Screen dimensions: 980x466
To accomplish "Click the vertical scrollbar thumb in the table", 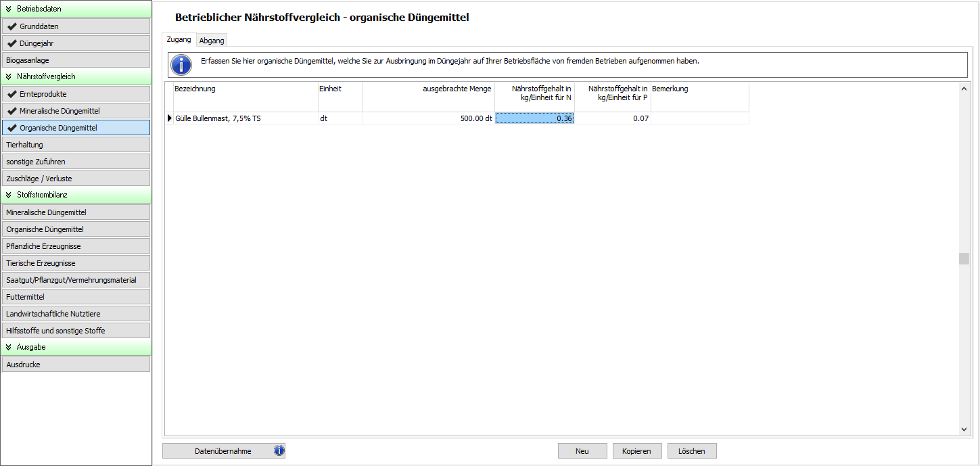I will [964, 259].
